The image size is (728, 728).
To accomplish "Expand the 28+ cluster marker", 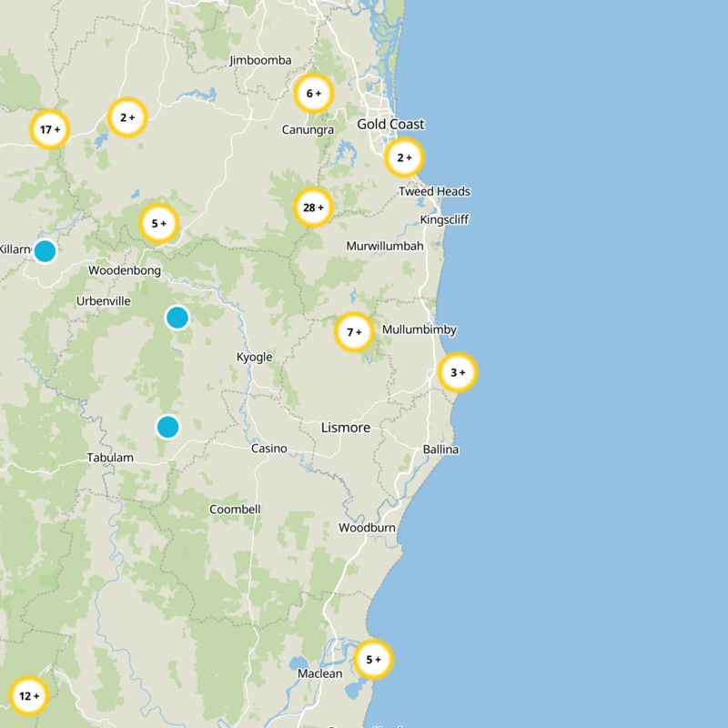I will tap(314, 207).
